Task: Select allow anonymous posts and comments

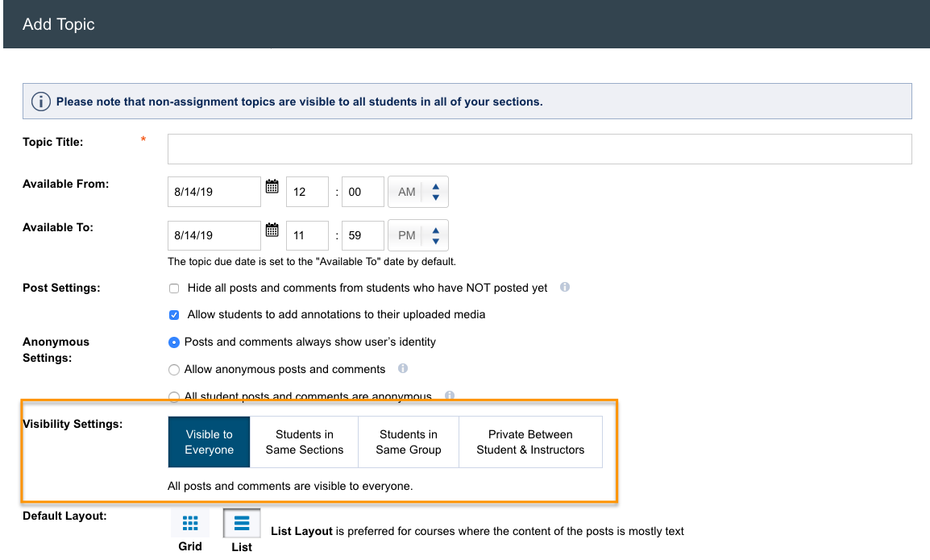Action: click(x=174, y=370)
